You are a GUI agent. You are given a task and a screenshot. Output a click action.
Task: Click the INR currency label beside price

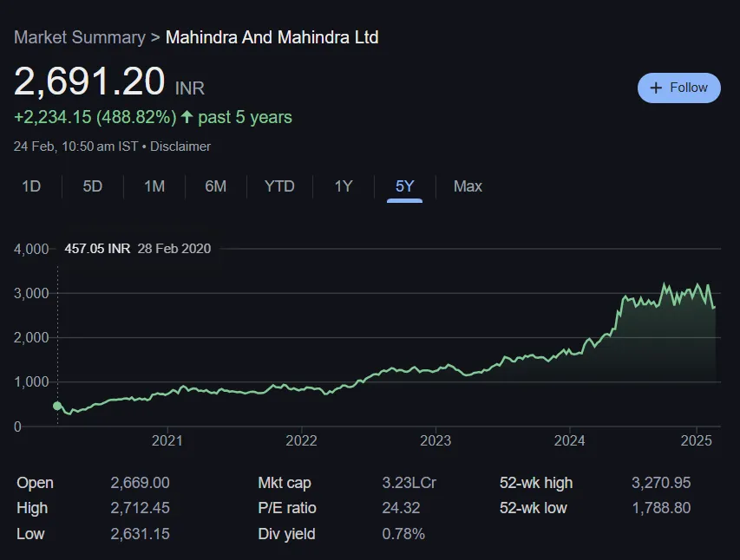pyautogui.click(x=190, y=88)
